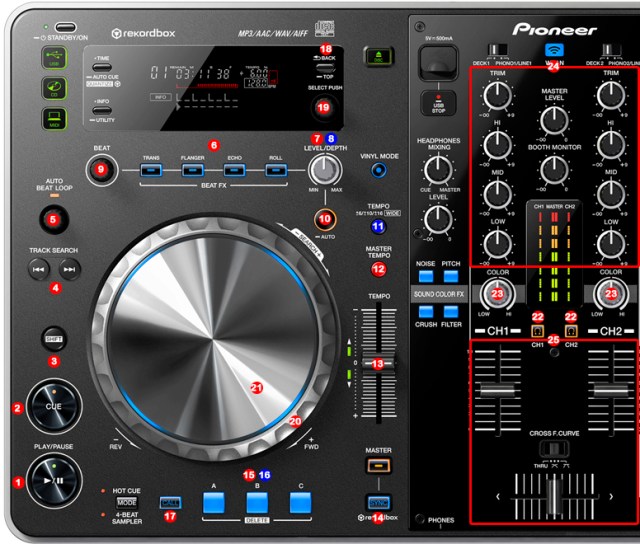Switch to the green MIDI source button

[54, 119]
